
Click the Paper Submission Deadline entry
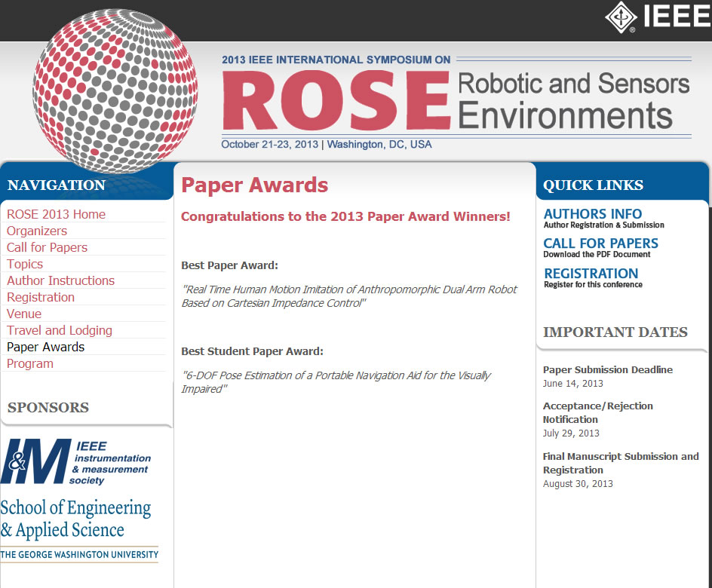tap(608, 370)
